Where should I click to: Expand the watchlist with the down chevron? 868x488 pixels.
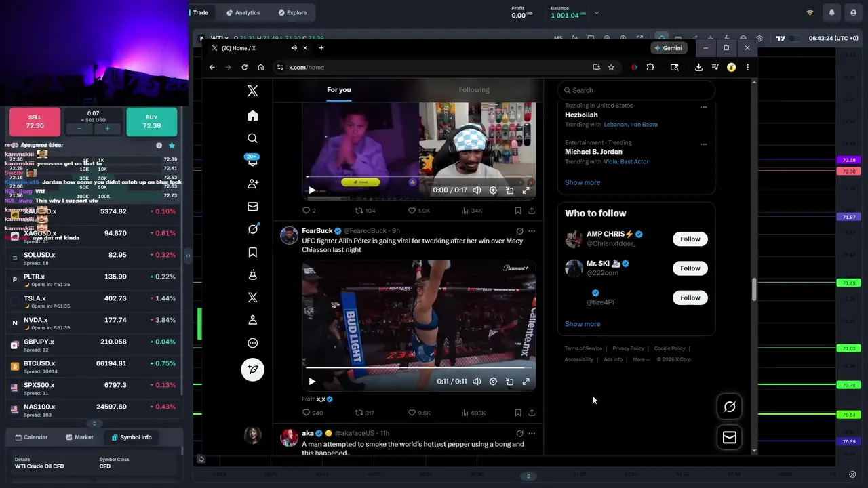point(94,424)
